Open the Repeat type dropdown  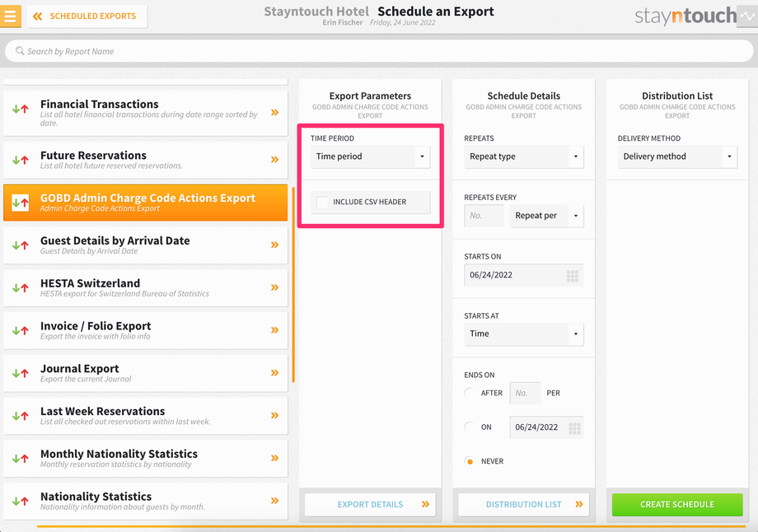click(523, 156)
